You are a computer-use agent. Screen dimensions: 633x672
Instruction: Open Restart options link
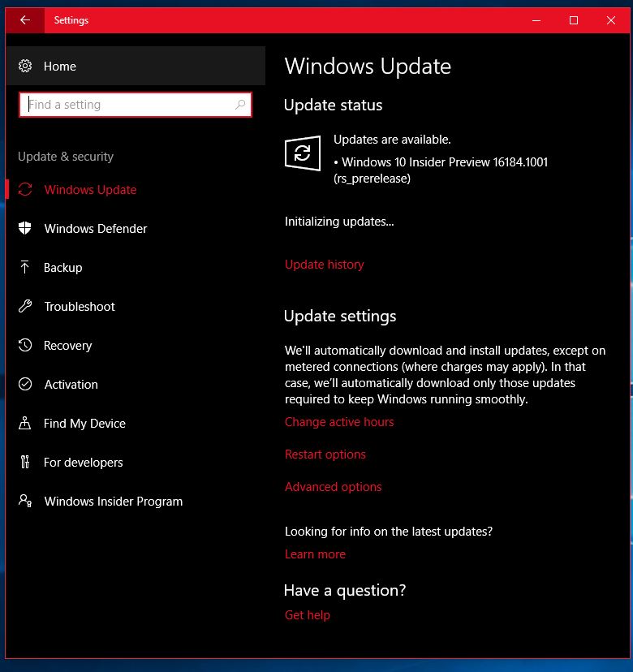325,454
